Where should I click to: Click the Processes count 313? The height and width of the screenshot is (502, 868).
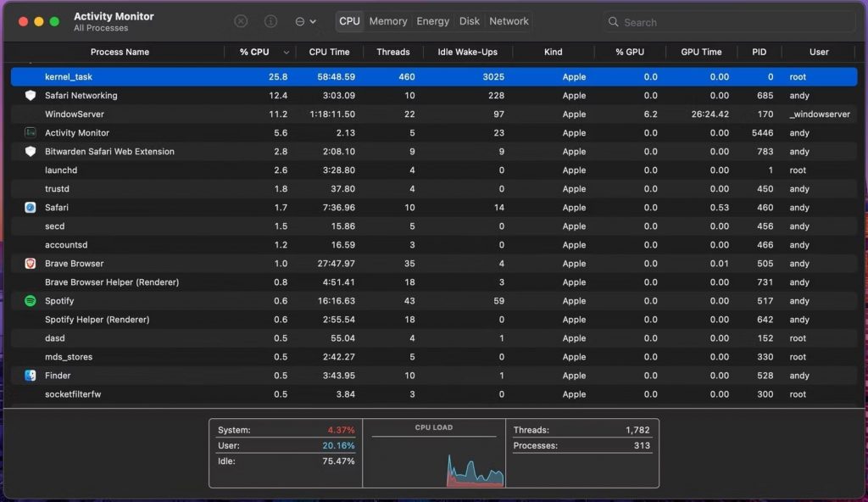(642, 445)
